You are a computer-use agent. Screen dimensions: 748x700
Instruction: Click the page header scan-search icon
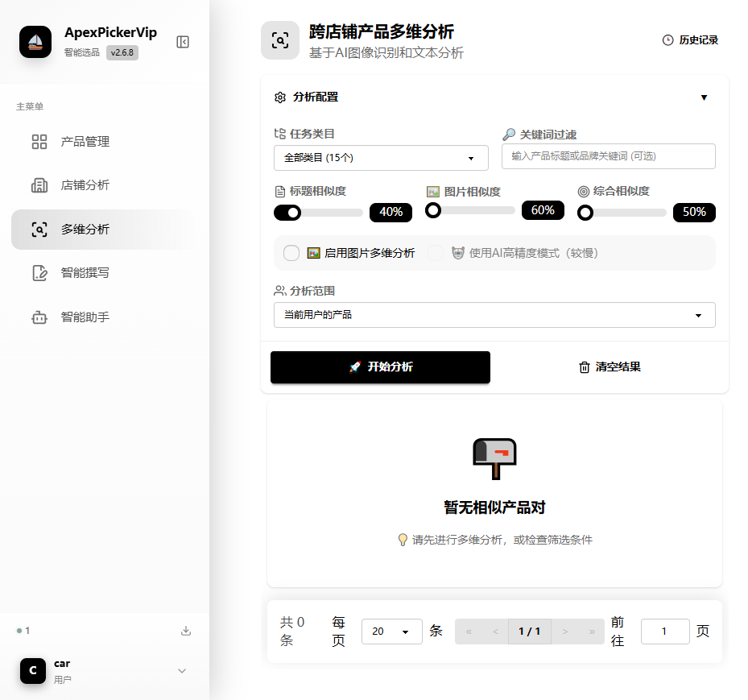280,40
